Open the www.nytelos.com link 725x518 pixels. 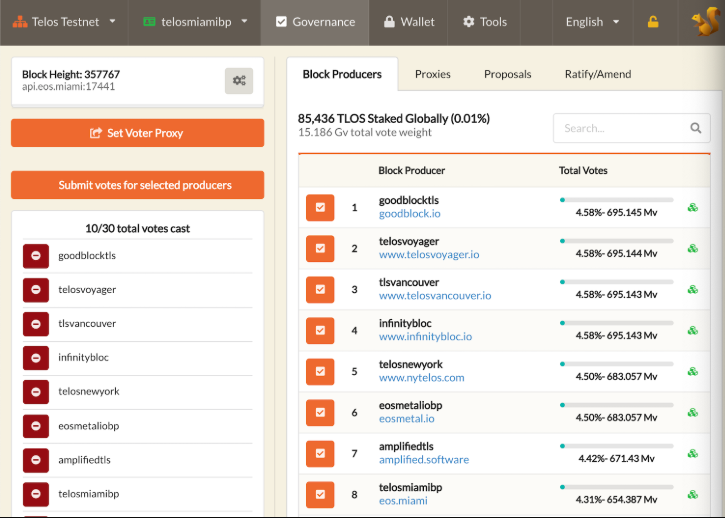click(x=422, y=378)
